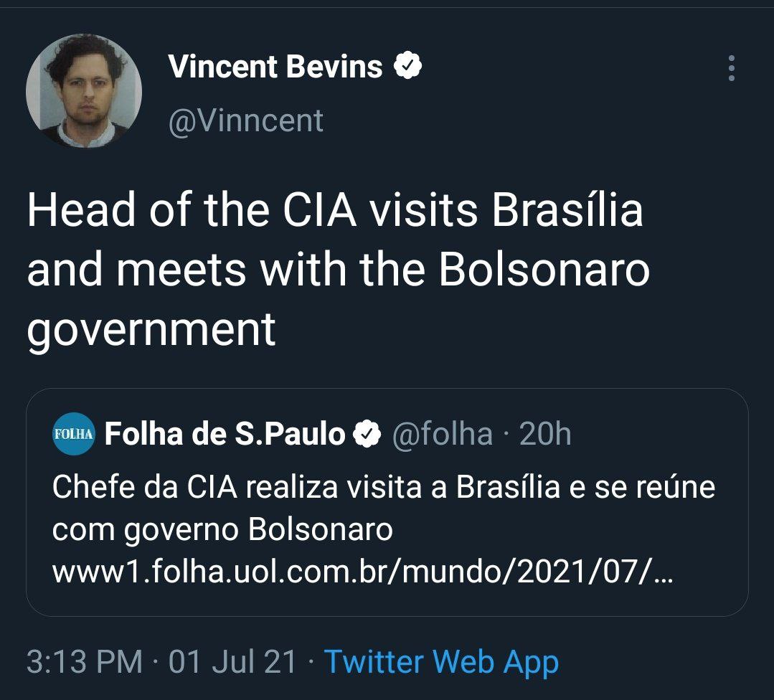Click the Twitter Web App source link
The height and width of the screenshot is (700, 774).
pyautogui.click(x=441, y=661)
